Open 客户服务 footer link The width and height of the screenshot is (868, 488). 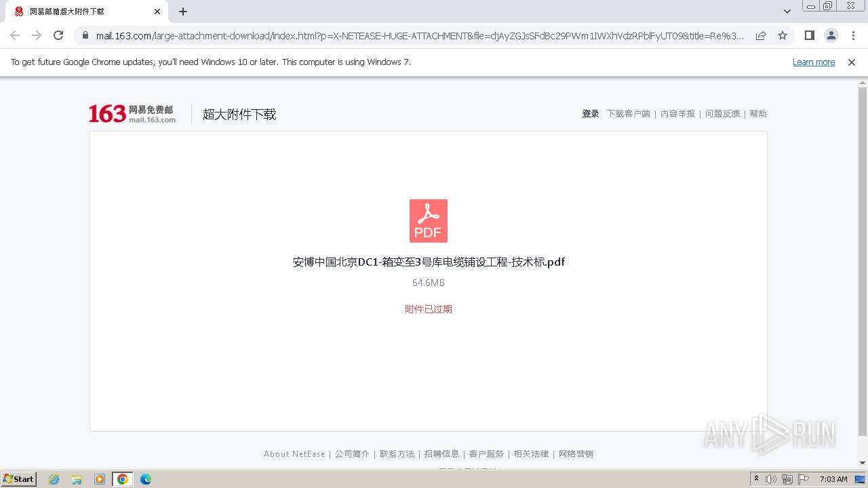point(487,454)
